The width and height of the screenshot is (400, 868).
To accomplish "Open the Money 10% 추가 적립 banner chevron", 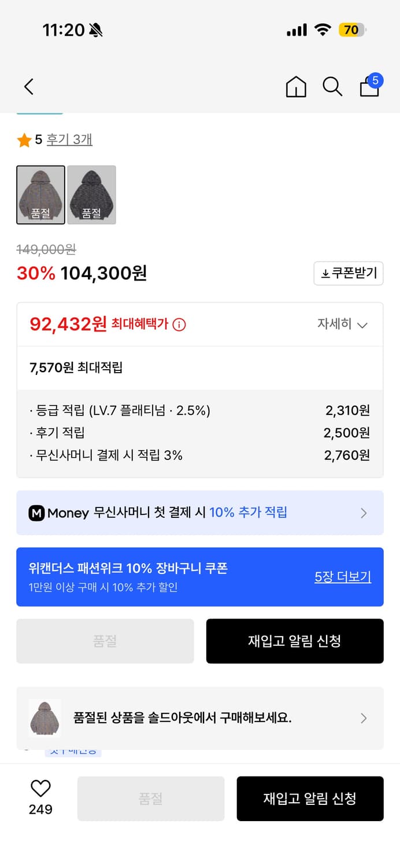I will click(x=364, y=513).
